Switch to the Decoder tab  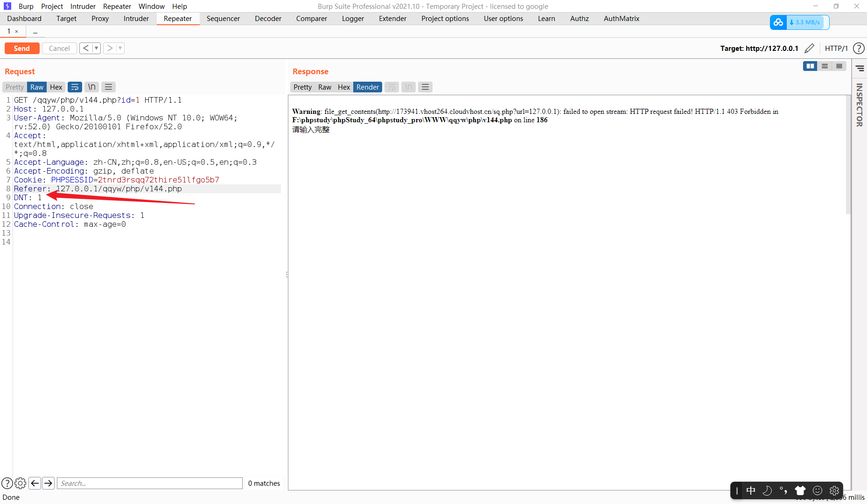(268, 19)
